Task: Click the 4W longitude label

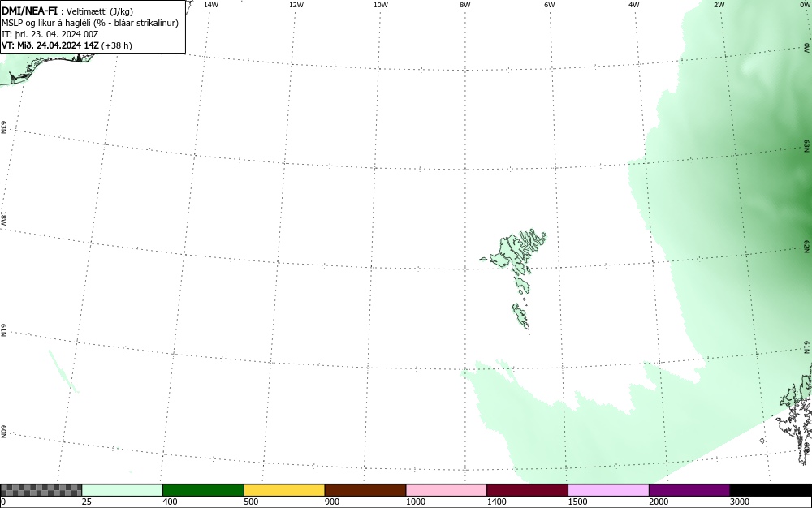Action: [634, 5]
